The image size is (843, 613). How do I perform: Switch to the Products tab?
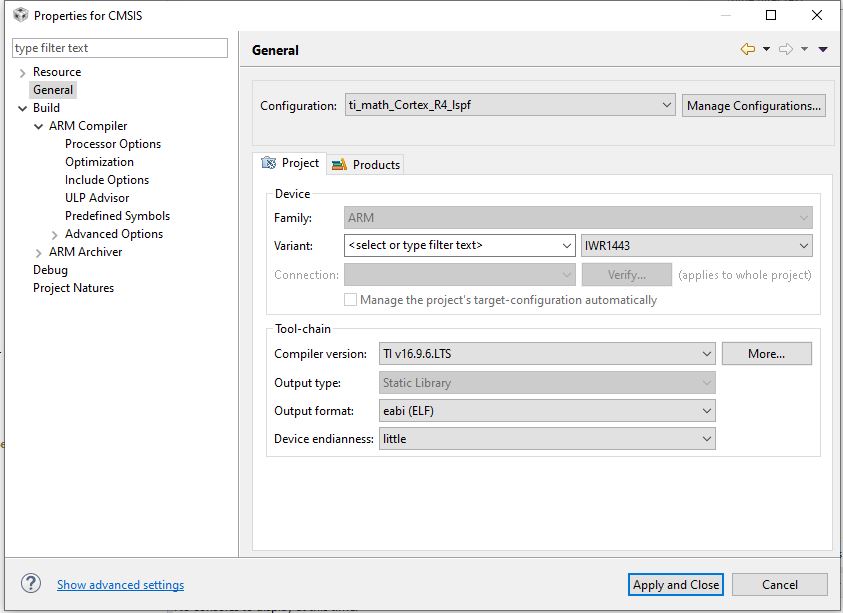point(366,165)
